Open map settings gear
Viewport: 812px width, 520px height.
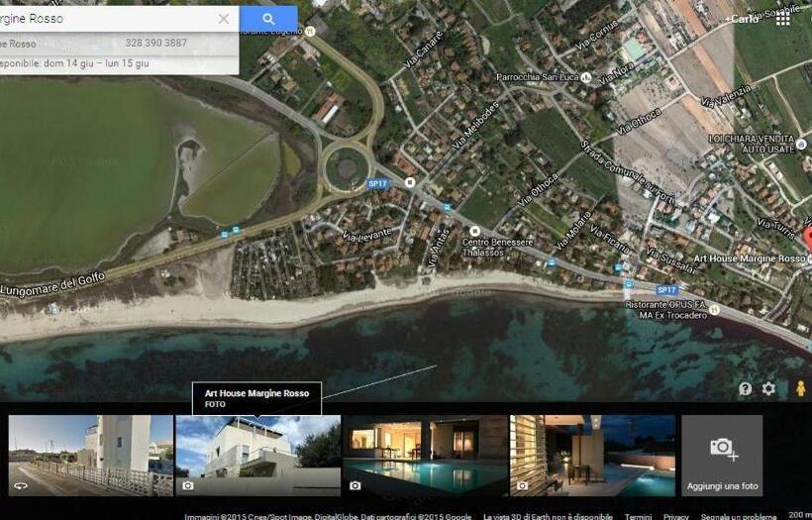click(x=768, y=389)
